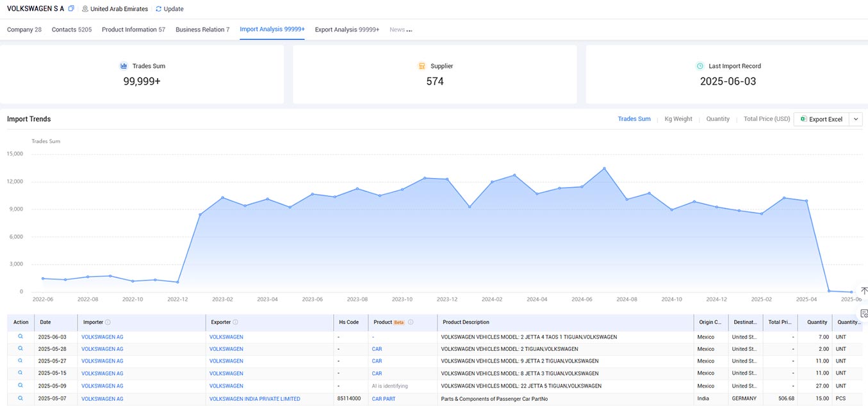Click the CAR PART product link
The height and width of the screenshot is (406, 868).
(x=384, y=398)
